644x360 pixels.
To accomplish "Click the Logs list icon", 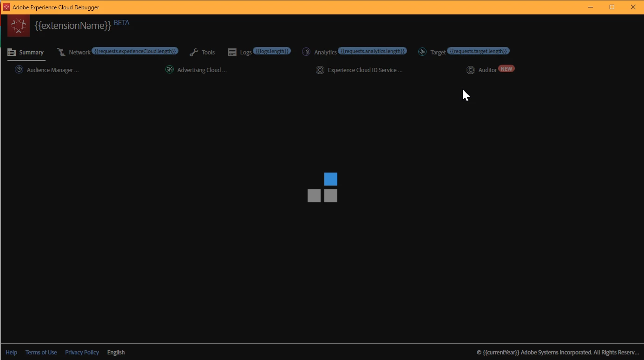I will click(x=232, y=53).
